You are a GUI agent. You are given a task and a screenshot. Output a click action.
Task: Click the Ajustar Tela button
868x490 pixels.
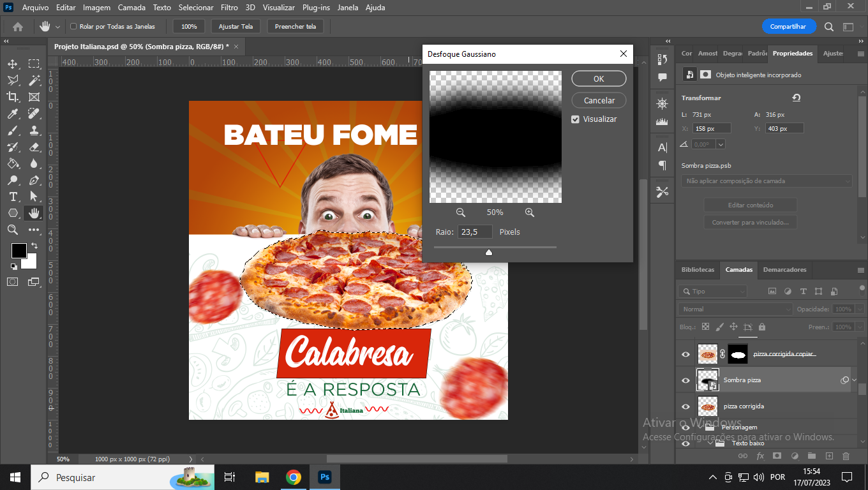pos(236,27)
